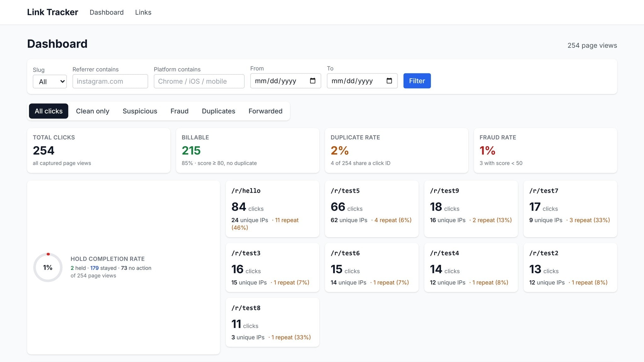Go to the Links nav page

tap(143, 12)
